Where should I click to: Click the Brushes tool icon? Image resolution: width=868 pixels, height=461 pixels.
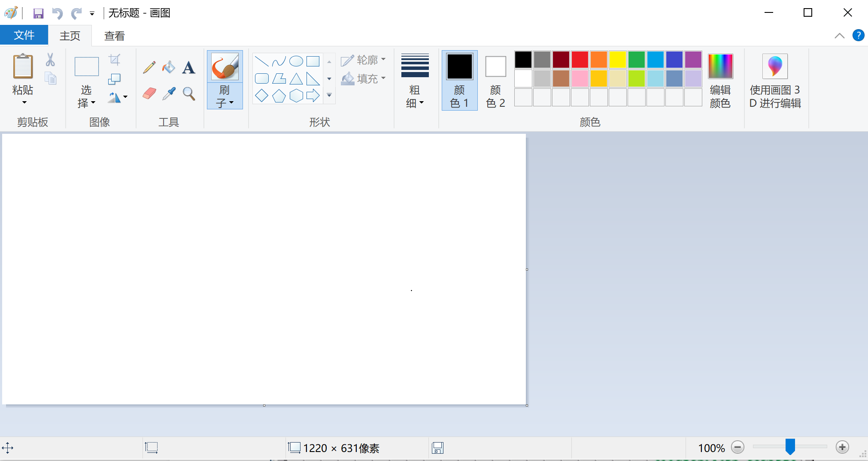(x=225, y=66)
